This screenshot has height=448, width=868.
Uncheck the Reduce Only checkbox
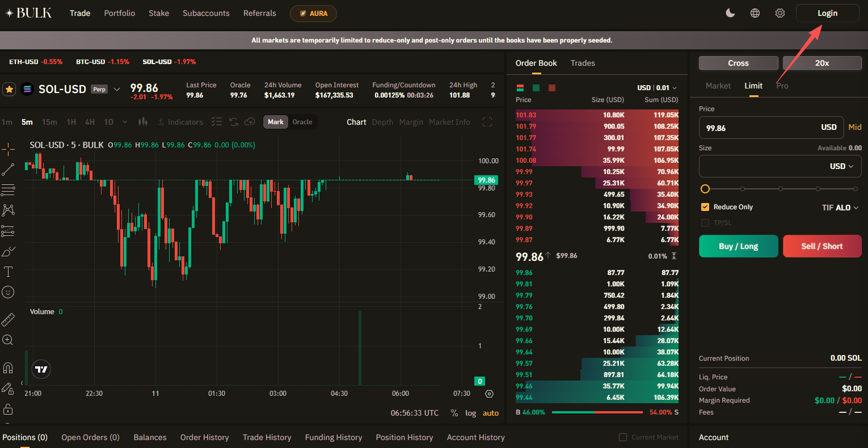[705, 207]
